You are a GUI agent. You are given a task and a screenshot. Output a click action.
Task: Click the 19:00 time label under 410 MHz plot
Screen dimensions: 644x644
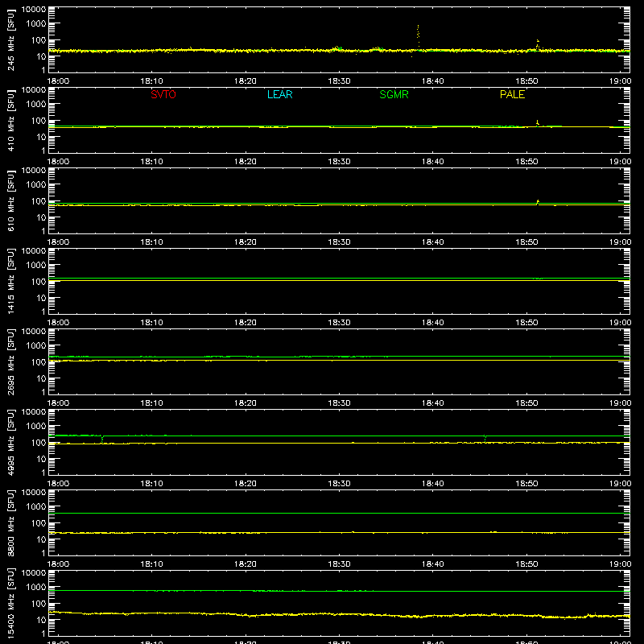click(x=620, y=162)
